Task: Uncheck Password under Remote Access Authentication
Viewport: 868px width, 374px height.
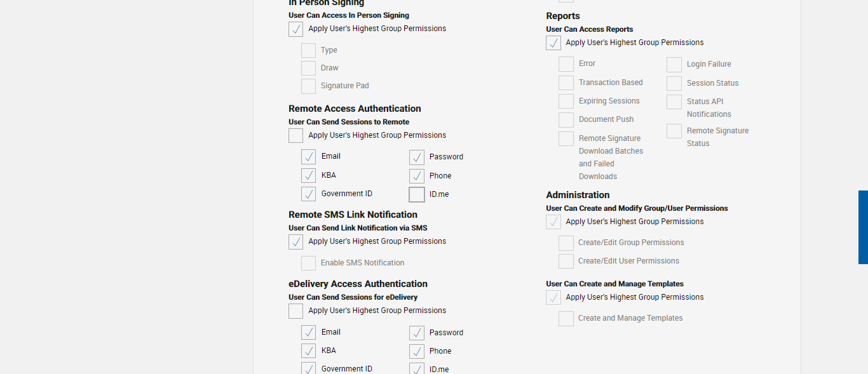Action: [x=417, y=157]
